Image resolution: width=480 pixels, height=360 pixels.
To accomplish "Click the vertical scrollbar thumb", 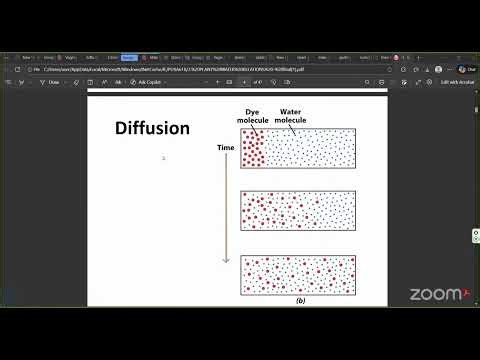I will click(476, 109).
